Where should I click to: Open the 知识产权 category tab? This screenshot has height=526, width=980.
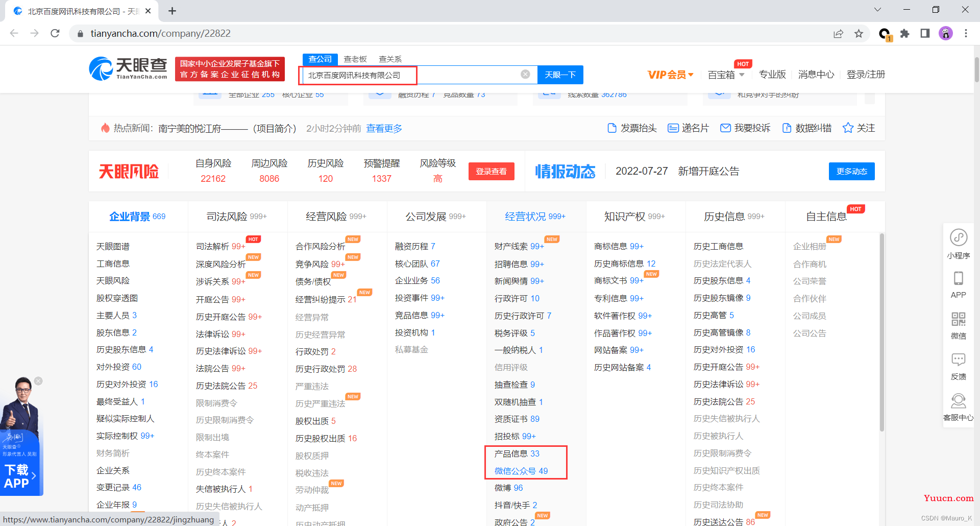tap(634, 217)
